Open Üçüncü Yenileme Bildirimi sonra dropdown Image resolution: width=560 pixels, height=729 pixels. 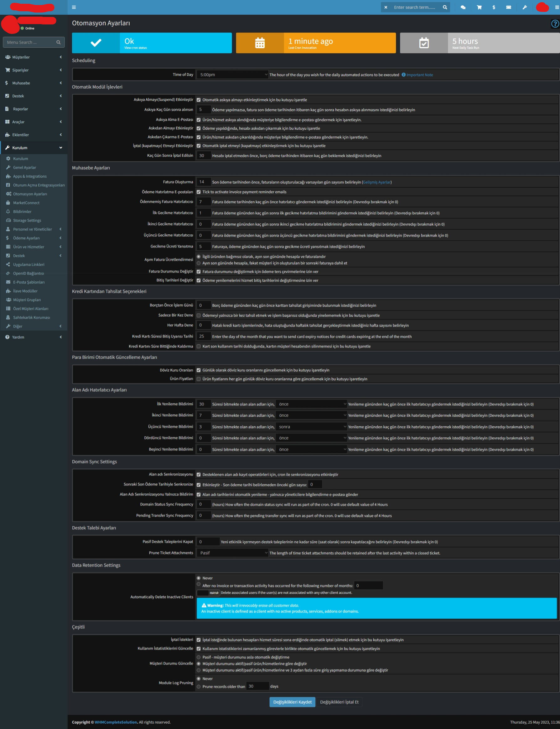(311, 427)
